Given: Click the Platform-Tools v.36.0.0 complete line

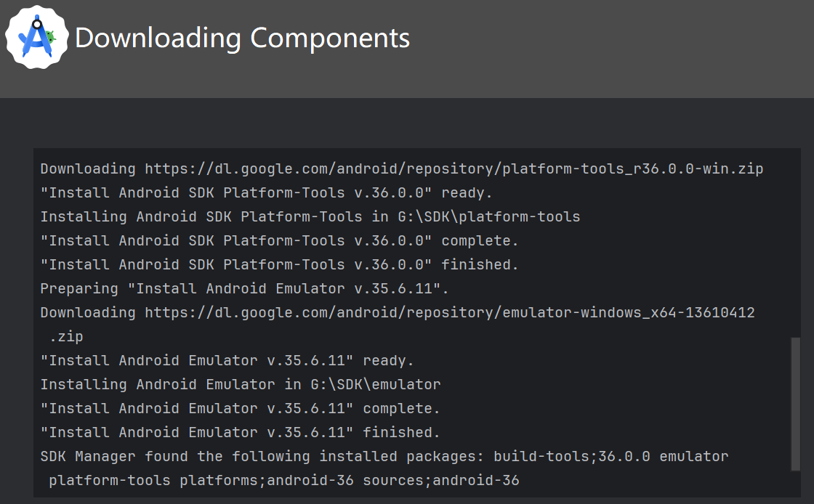Looking at the screenshot, I should click(x=279, y=240).
